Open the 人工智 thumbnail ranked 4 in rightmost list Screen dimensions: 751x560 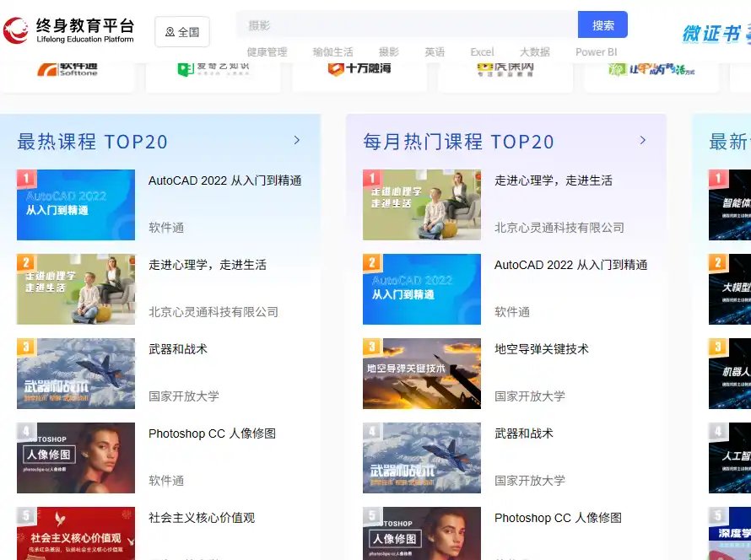(x=730, y=458)
